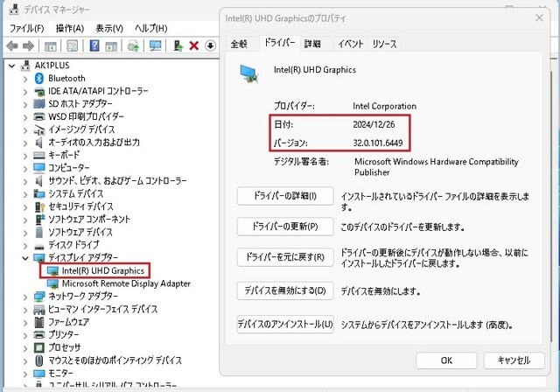Click the Device Manager title bar icon
Image resolution: width=560 pixels, height=392 pixels.
[x=14, y=10]
